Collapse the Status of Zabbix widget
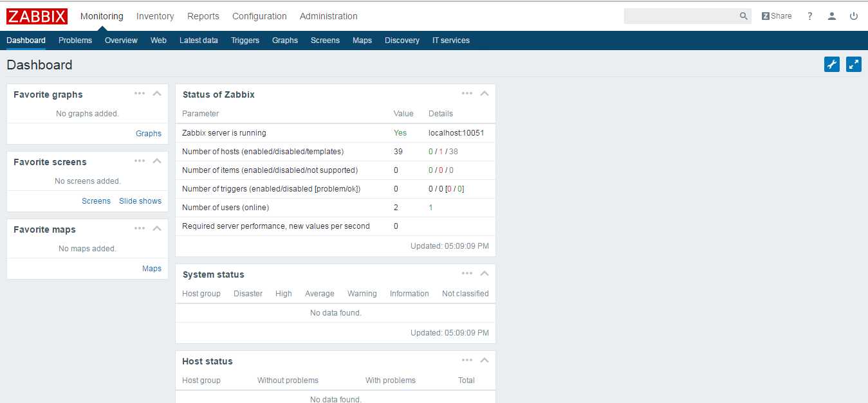This screenshot has height=403, width=868. coord(485,93)
